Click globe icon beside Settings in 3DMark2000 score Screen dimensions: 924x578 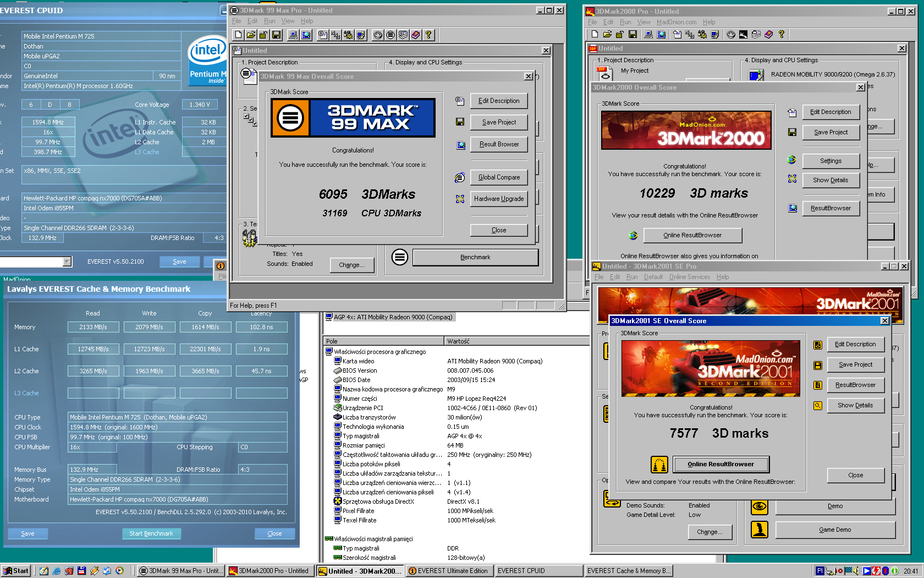tap(791, 160)
